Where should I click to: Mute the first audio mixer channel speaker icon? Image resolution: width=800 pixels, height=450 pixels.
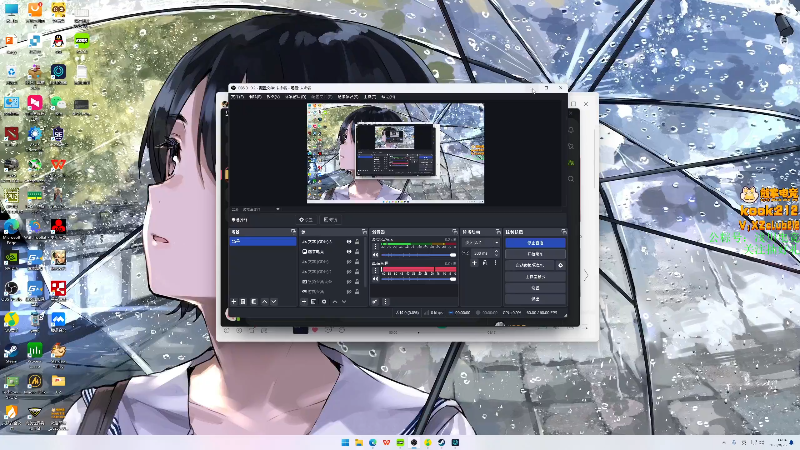pyautogui.click(x=376, y=255)
